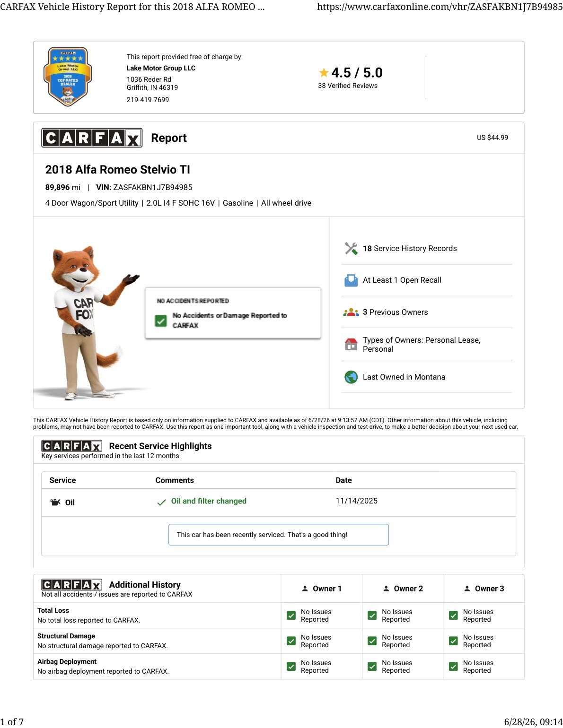This screenshot has width=563, height=728.
Task: Click the Lake Motor Group LLC name
Action: [161, 68]
